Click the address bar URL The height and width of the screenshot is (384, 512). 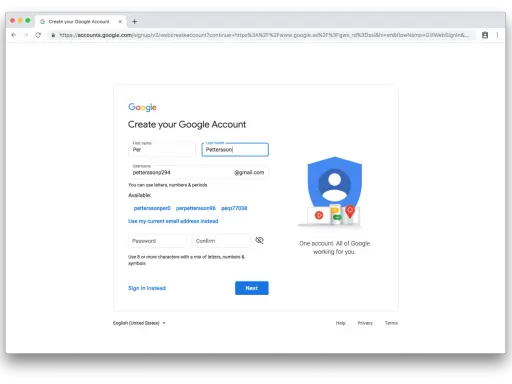(x=263, y=35)
